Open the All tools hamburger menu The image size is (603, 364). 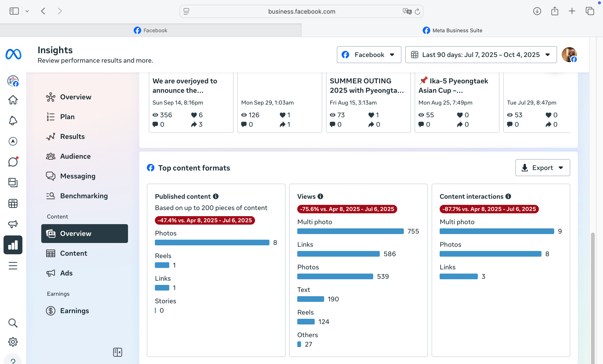(x=13, y=266)
